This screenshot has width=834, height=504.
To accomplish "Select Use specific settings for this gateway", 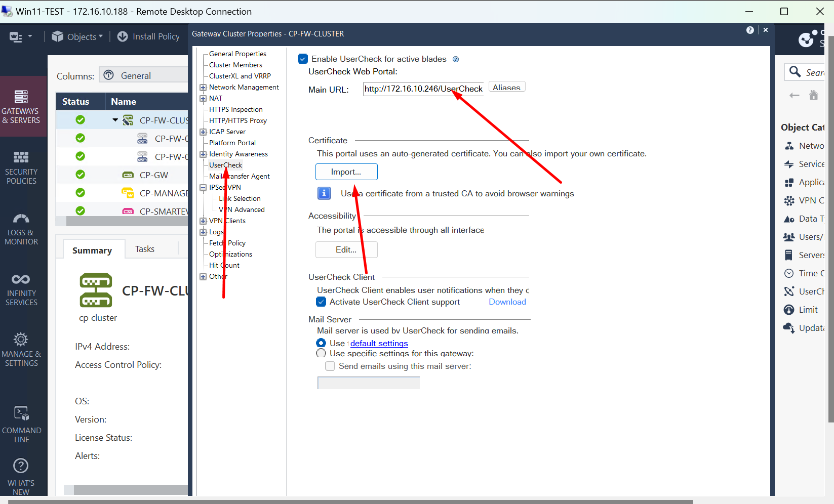I will tap(321, 353).
